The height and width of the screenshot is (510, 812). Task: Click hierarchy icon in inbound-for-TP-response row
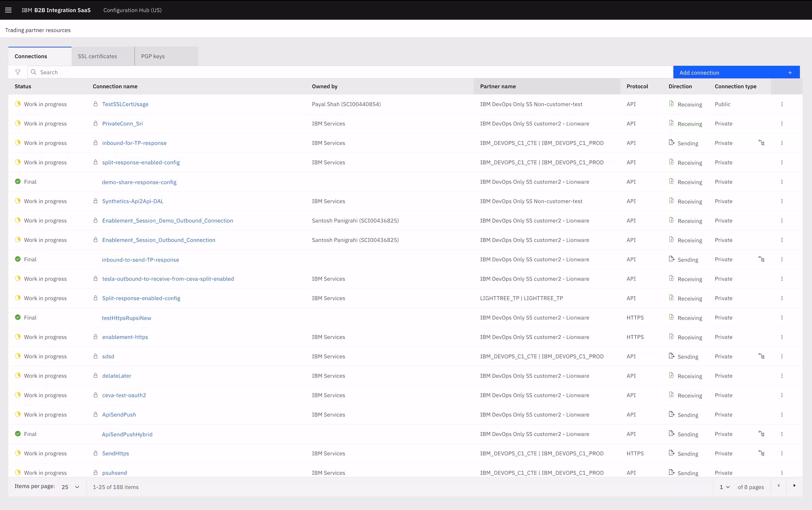pyautogui.click(x=761, y=143)
